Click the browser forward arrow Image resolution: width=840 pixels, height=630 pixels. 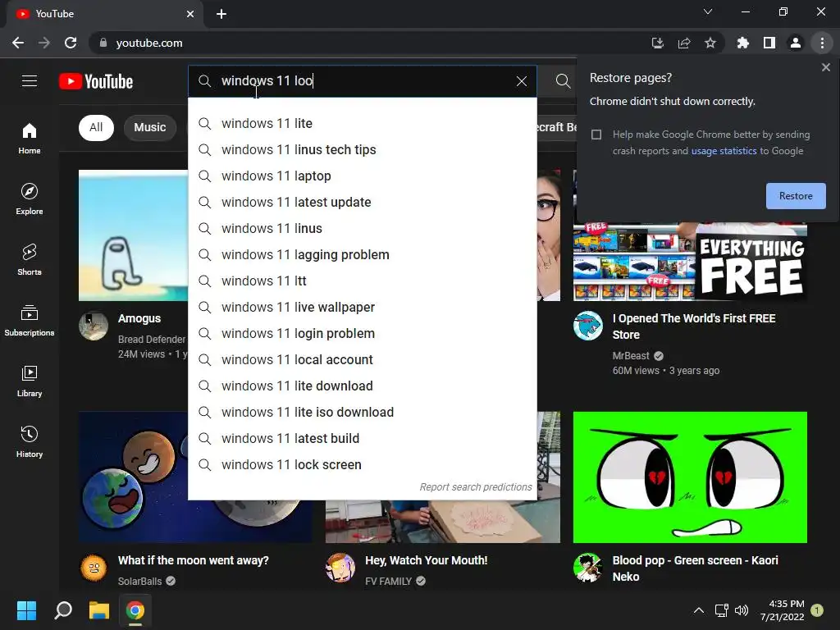pos(44,43)
